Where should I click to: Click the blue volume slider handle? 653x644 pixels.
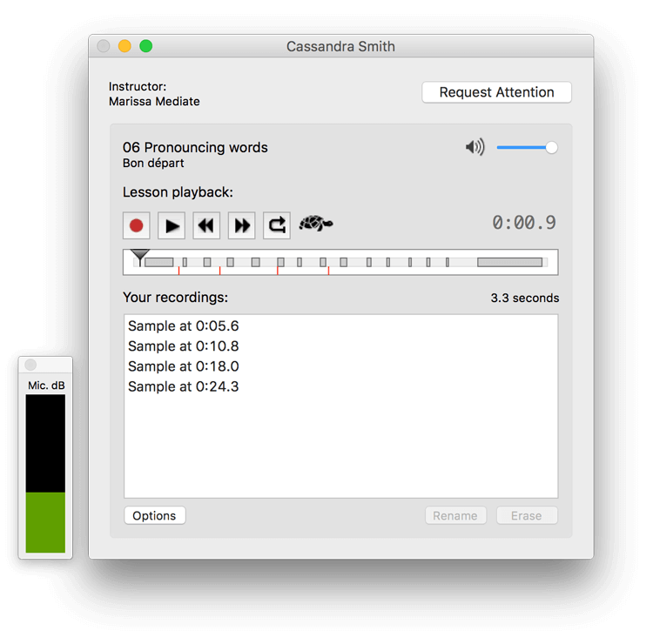[x=551, y=147]
